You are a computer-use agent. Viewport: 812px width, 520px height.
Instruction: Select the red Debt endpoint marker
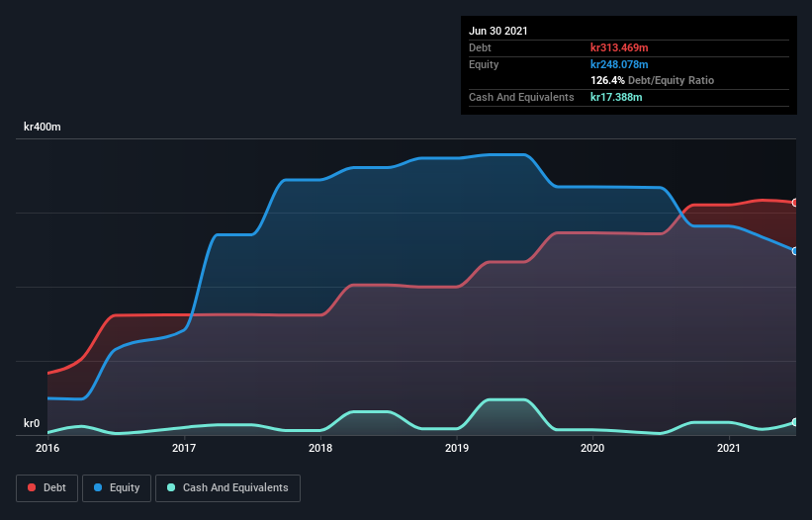795,203
